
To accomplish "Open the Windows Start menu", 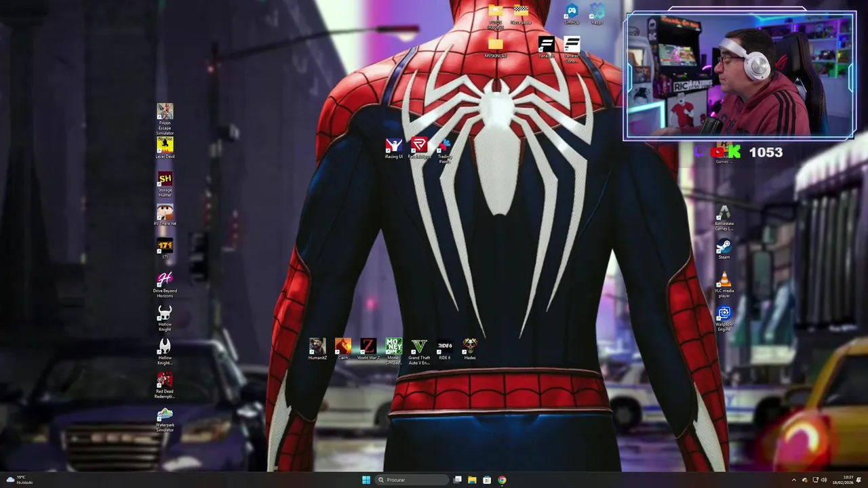I will (x=366, y=480).
